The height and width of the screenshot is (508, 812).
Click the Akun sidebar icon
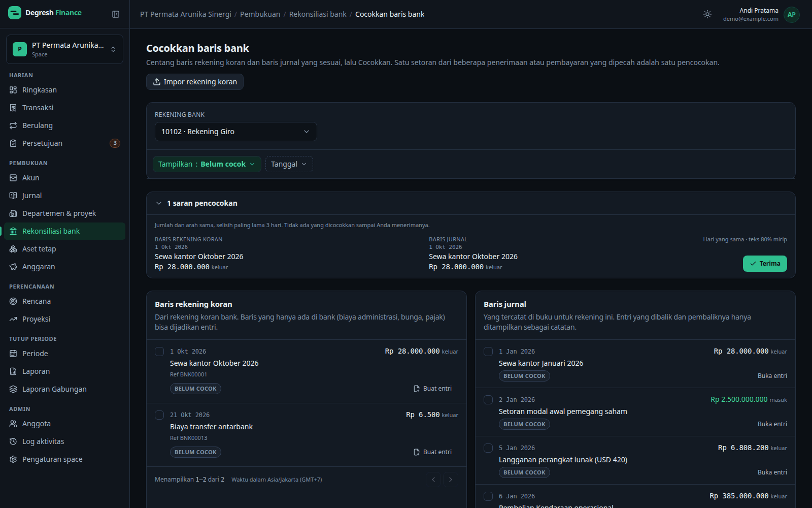[13, 178]
